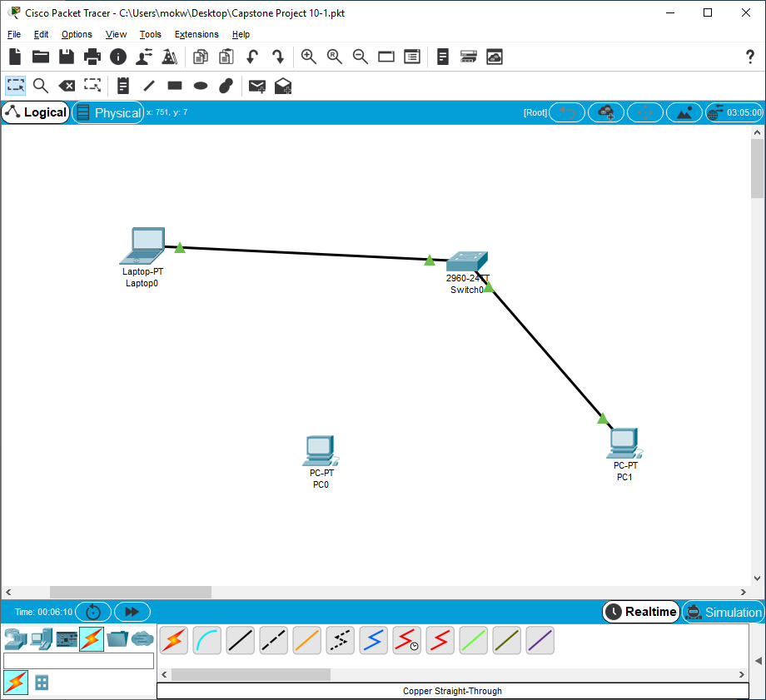Image resolution: width=766 pixels, height=700 pixels.
Task: Undo the last action
Action: (252, 57)
